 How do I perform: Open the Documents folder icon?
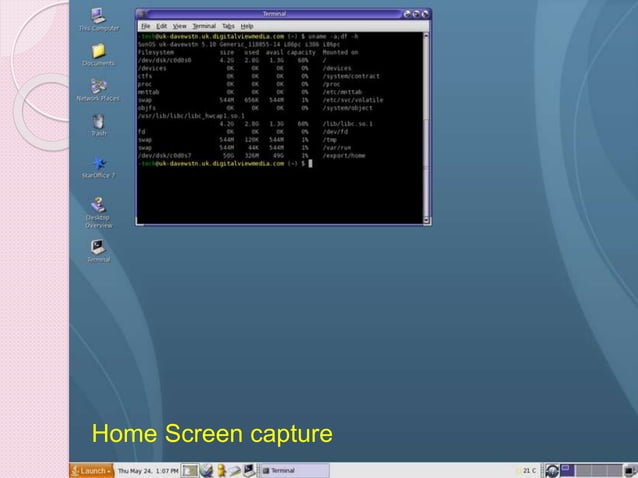(98, 50)
